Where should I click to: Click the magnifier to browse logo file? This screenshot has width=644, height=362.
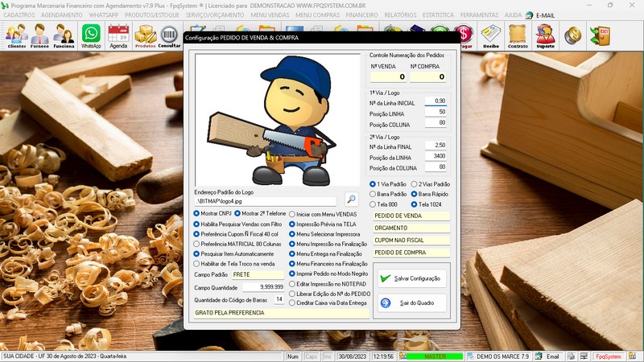pyautogui.click(x=351, y=200)
